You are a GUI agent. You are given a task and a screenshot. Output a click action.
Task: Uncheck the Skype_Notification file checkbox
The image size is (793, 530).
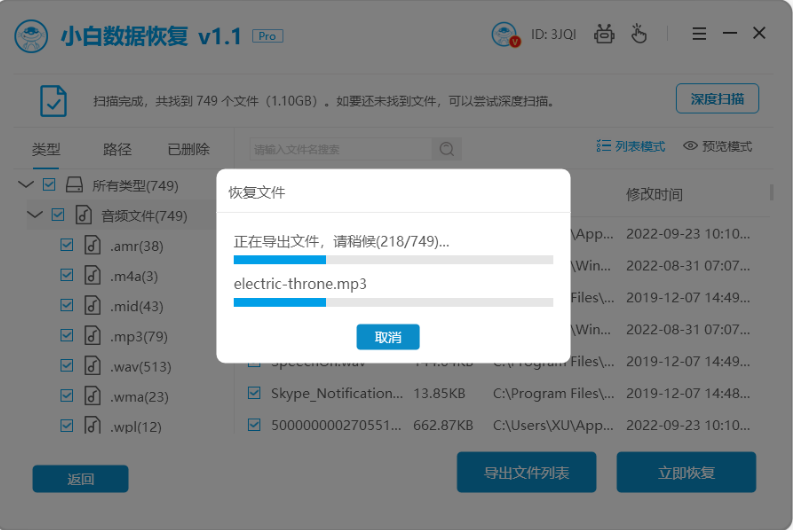[254, 393]
